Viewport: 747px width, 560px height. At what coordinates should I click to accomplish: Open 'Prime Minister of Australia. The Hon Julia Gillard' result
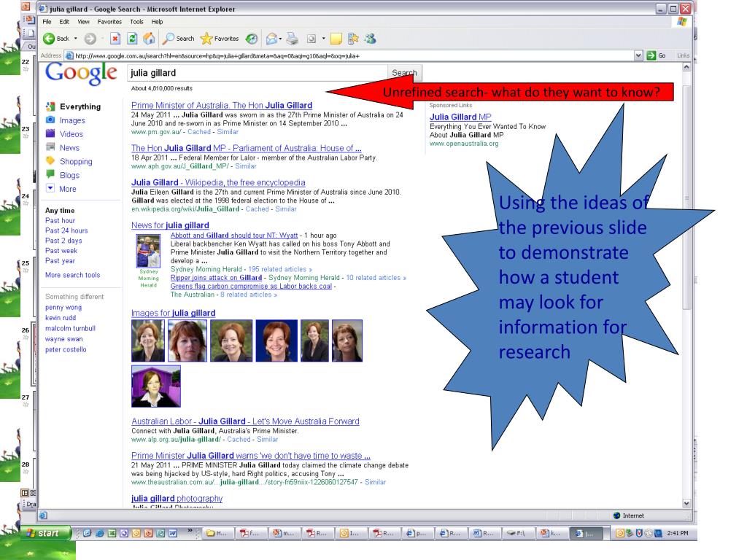click(x=222, y=105)
